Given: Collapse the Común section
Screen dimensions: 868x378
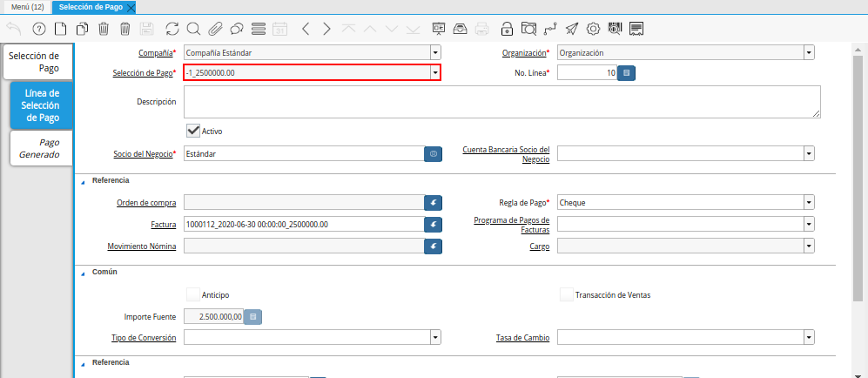Looking at the screenshot, I should [x=83, y=273].
